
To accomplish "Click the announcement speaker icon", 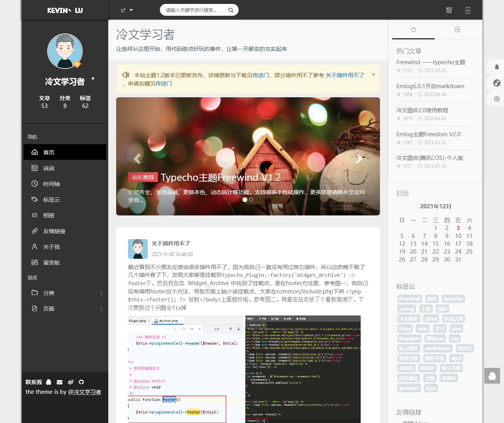I will click(126, 75).
